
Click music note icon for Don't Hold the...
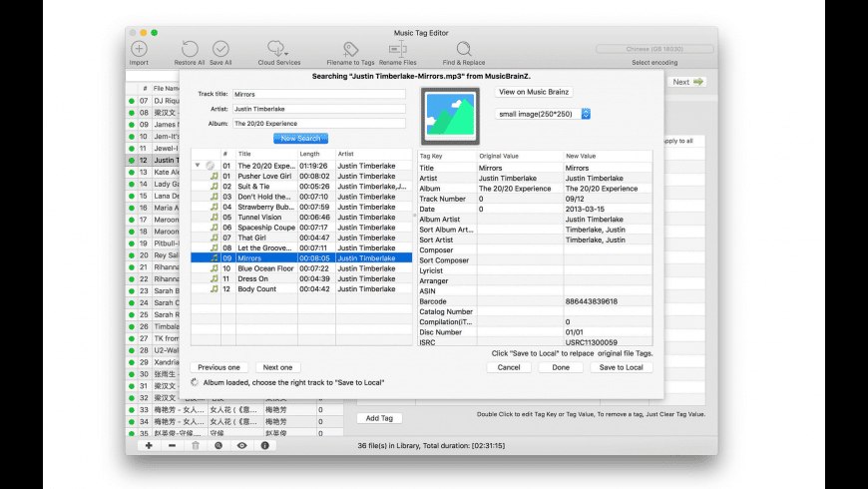click(x=214, y=197)
